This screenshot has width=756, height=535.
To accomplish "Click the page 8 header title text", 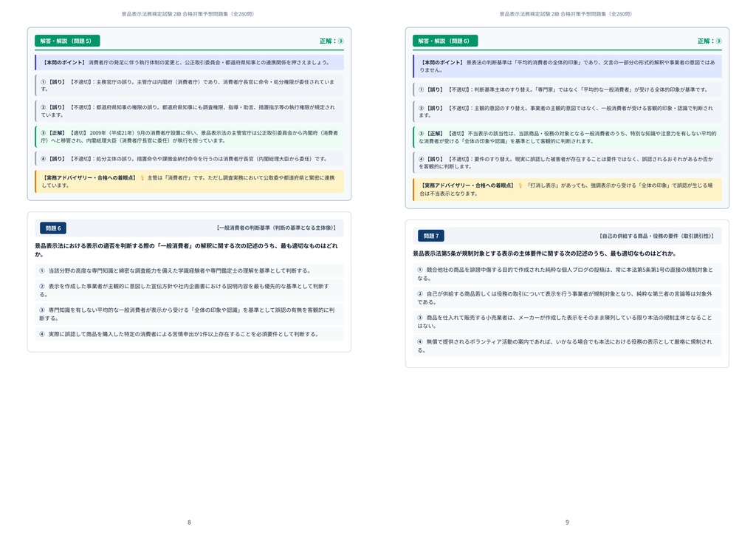I will tap(188, 14).
